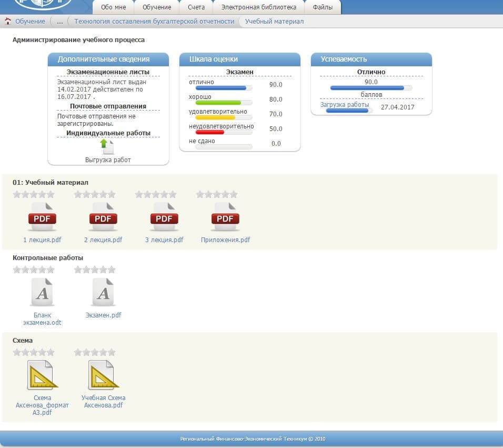Viewport: 503px width, 448px height.
Task: Click the green Выгрузка работ upload icon
Action: [107, 147]
